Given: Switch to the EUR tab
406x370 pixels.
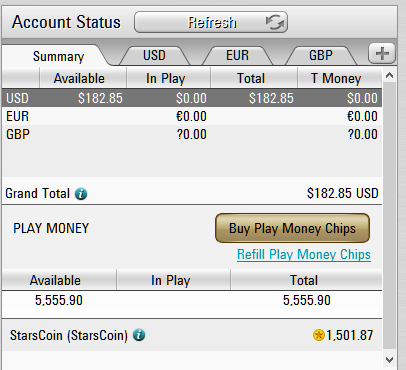Looking at the screenshot, I should point(237,55).
